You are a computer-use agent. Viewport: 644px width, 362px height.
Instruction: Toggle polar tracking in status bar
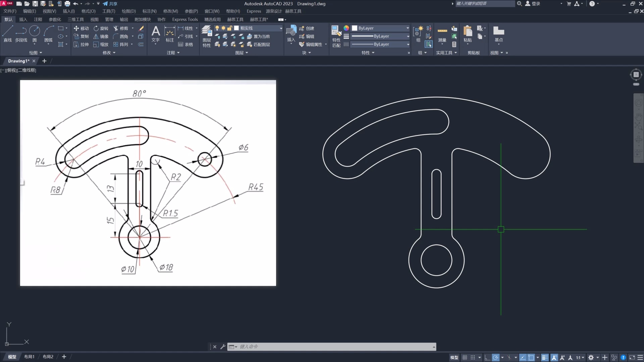[495, 357]
